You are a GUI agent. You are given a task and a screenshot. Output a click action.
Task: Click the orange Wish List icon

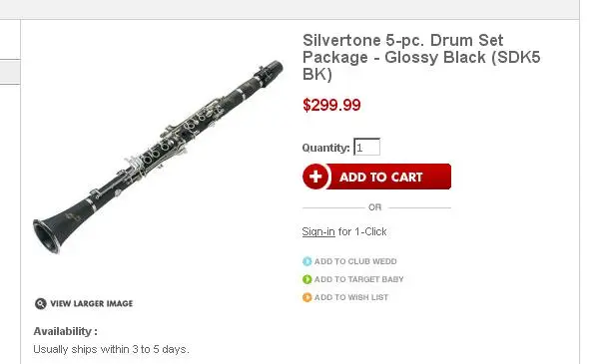306,297
